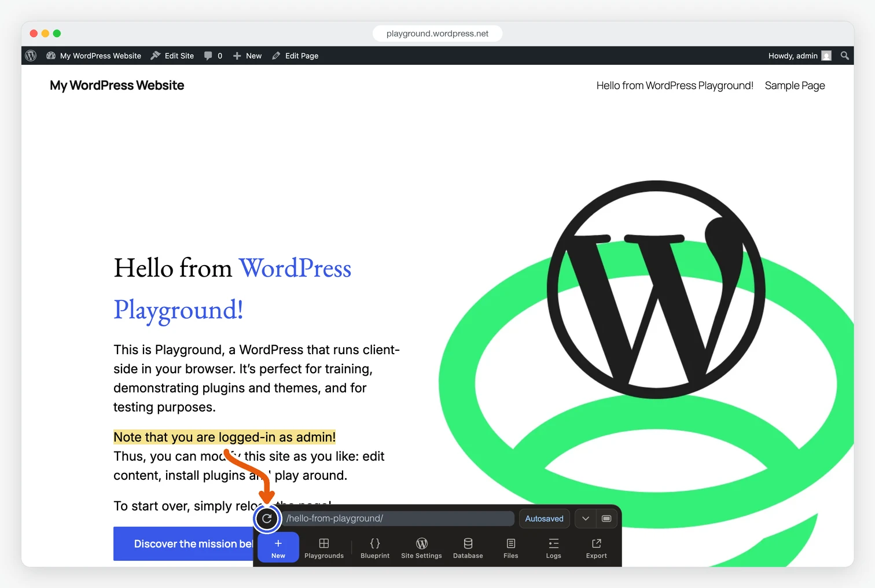The image size is (875, 588).
Task: Click the admin avatar thumbnail
Action: coord(826,56)
